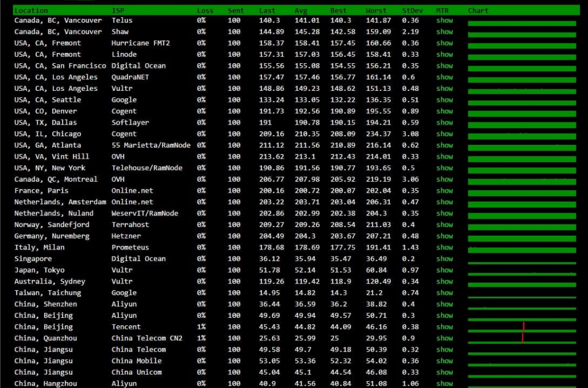Show MTR for OVH Vint Hill
The image size is (588, 388).
coord(444,156)
